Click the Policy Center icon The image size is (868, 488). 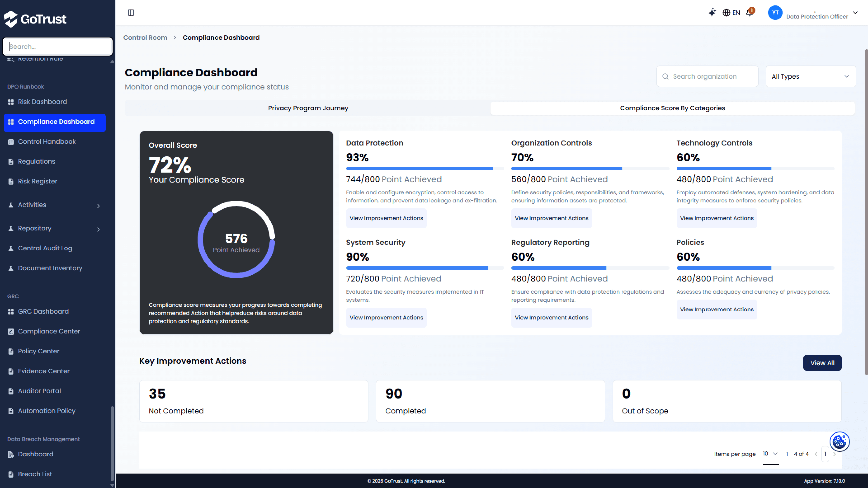(11, 352)
